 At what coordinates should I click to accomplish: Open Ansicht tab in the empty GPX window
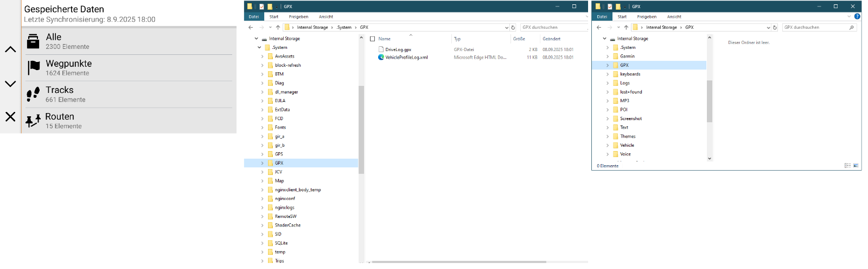click(x=674, y=17)
